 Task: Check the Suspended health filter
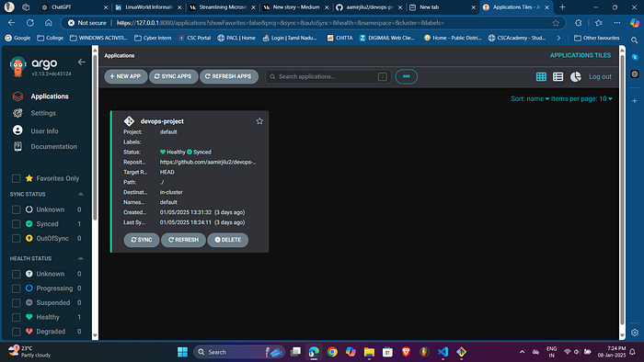click(x=16, y=302)
